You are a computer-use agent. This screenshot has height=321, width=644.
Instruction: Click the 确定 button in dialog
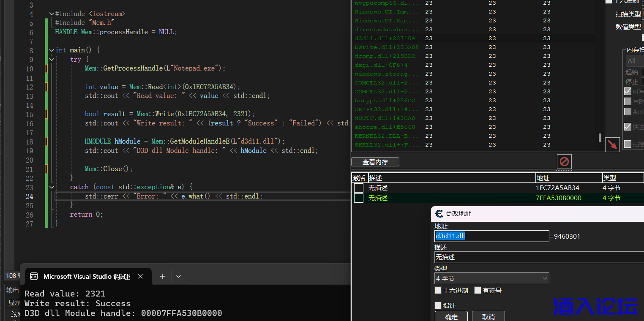tap(451, 317)
